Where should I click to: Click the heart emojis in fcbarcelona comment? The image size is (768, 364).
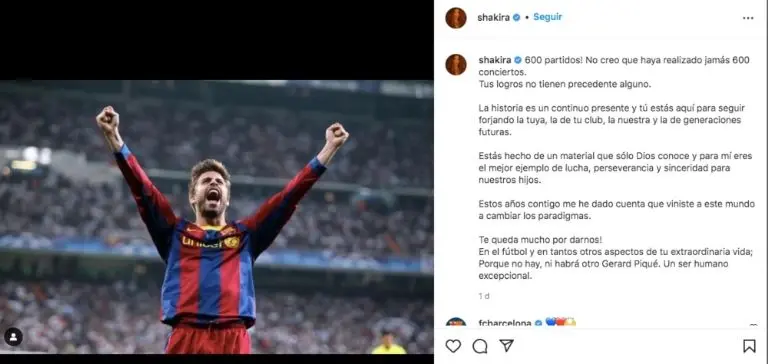click(560, 322)
